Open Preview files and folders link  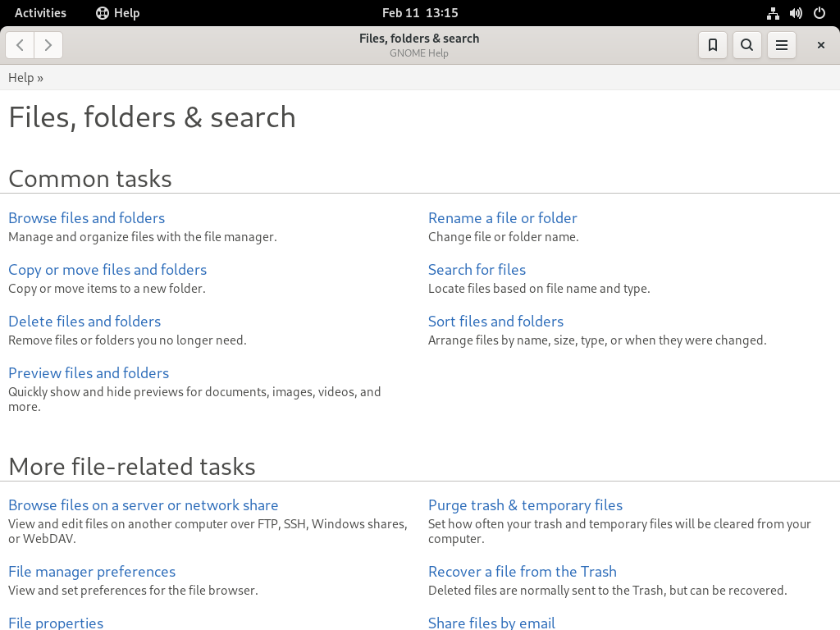point(89,373)
